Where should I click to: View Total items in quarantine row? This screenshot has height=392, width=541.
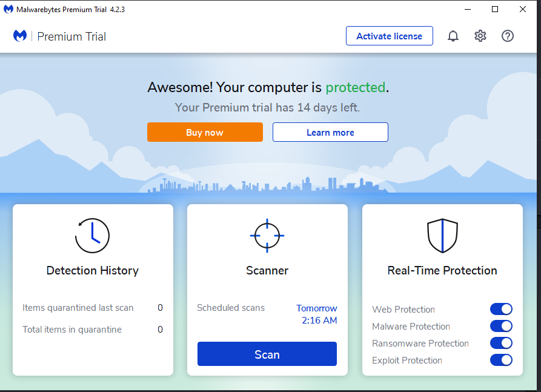point(72,330)
